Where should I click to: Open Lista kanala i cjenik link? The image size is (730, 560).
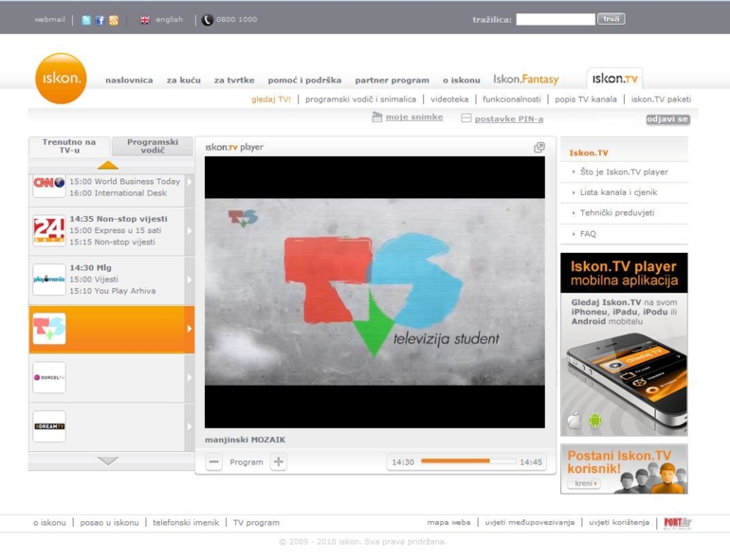pos(618,192)
